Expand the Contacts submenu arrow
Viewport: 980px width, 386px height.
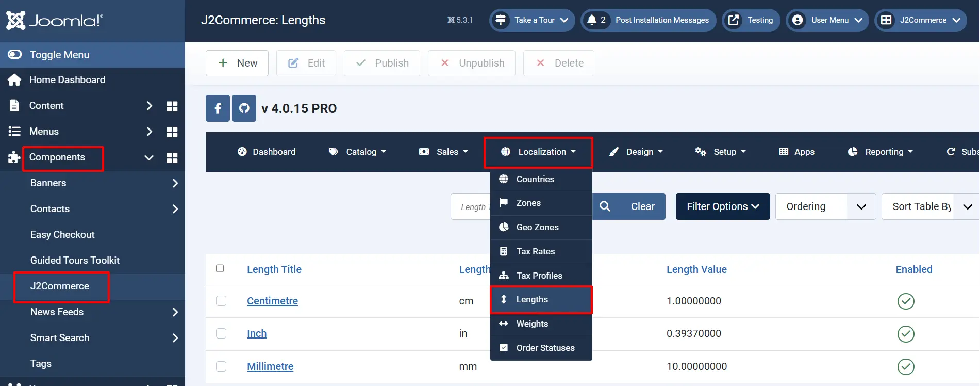point(175,209)
